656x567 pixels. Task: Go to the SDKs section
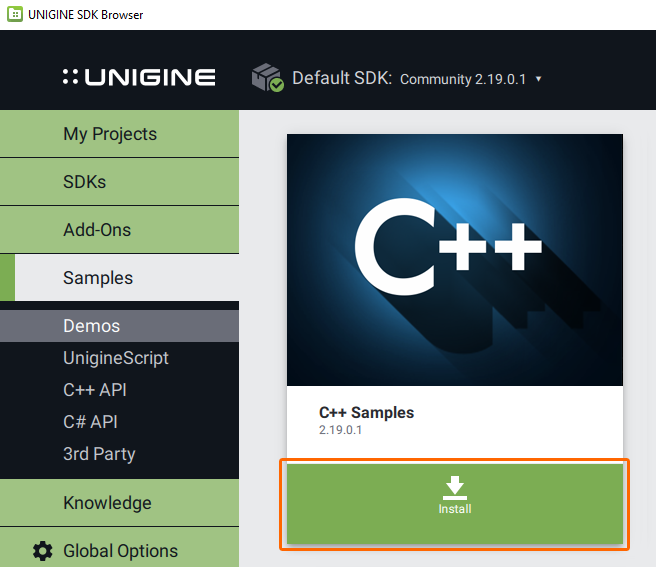(119, 182)
